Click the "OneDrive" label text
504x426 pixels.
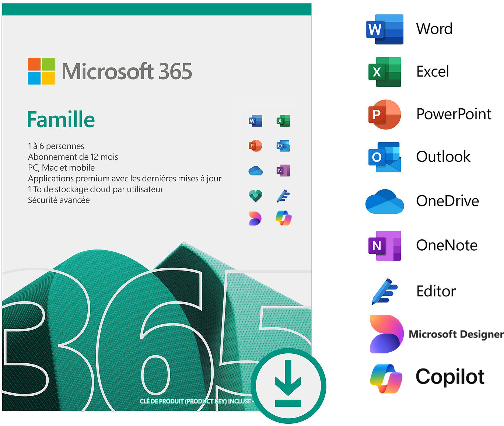(448, 201)
